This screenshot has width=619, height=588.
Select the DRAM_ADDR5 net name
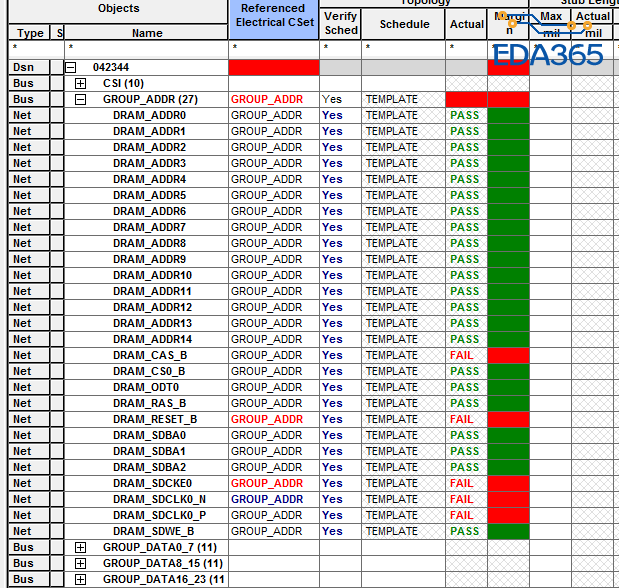(x=149, y=195)
